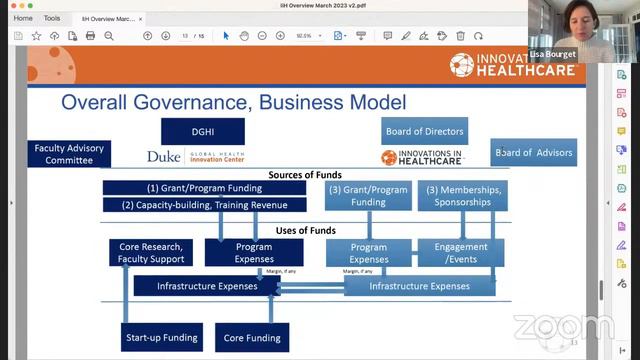Screen dimensions: 640x360
Task: Click the Uses of Funds heading
Action: coord(306,230)
